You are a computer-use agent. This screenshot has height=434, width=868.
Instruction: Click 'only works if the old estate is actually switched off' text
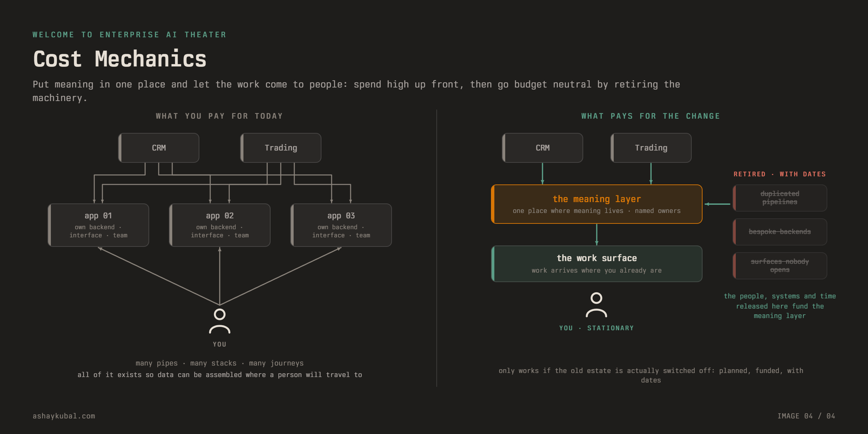click(x=607, y=371)
